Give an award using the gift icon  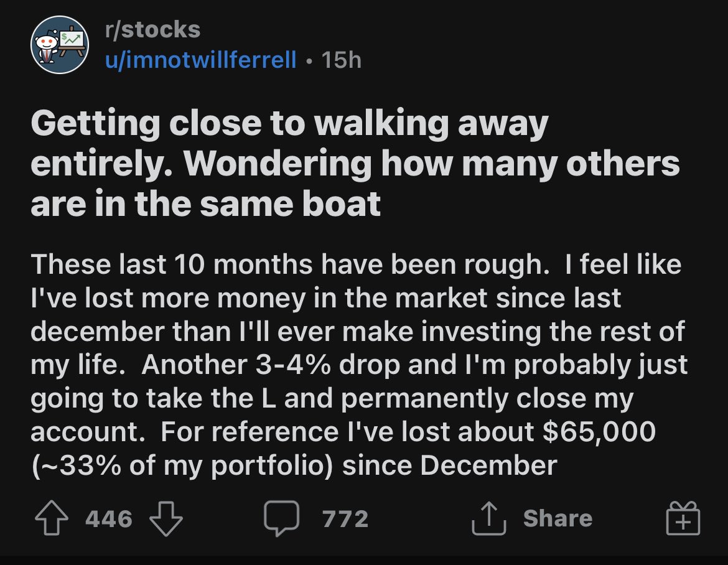coord(683,518)
